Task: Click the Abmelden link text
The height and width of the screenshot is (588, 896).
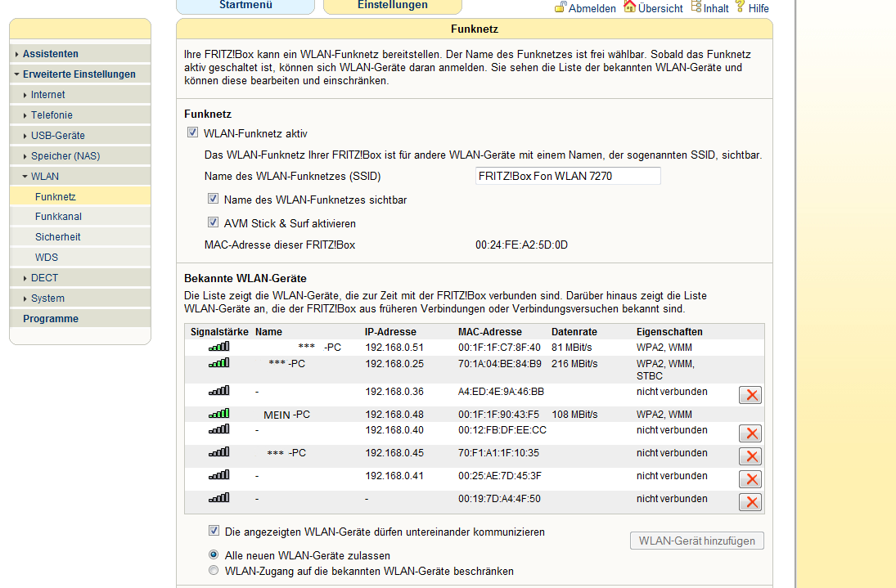Action: pyautogui.click(x=592, y=8)
